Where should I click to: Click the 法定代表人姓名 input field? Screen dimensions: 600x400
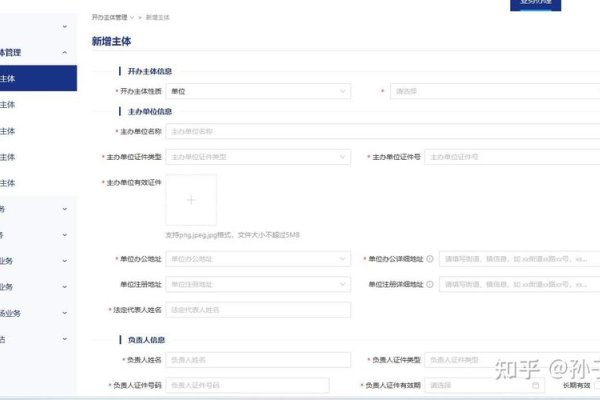(x=258, y=310)
